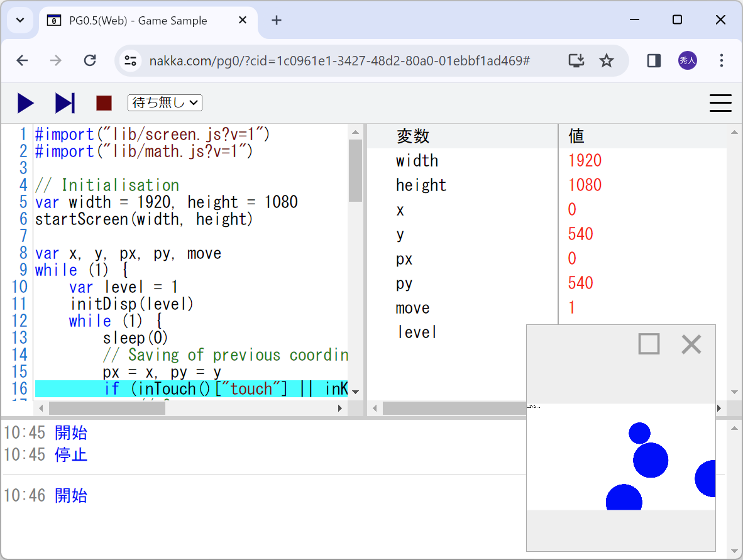This screenshot has width=743, height=560.
Task: Run the program with the play button
Action: tap(26, 103)
